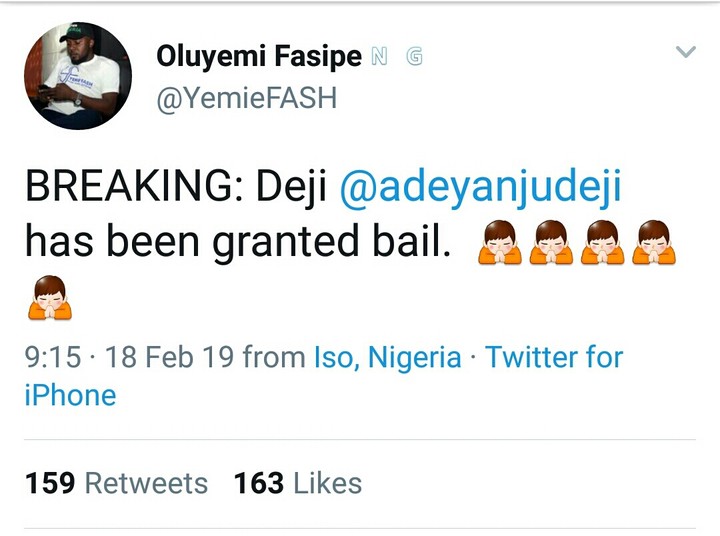Expand the tweet options chevron
Screen dimensions: 720x536
click(x=685, y=52)
